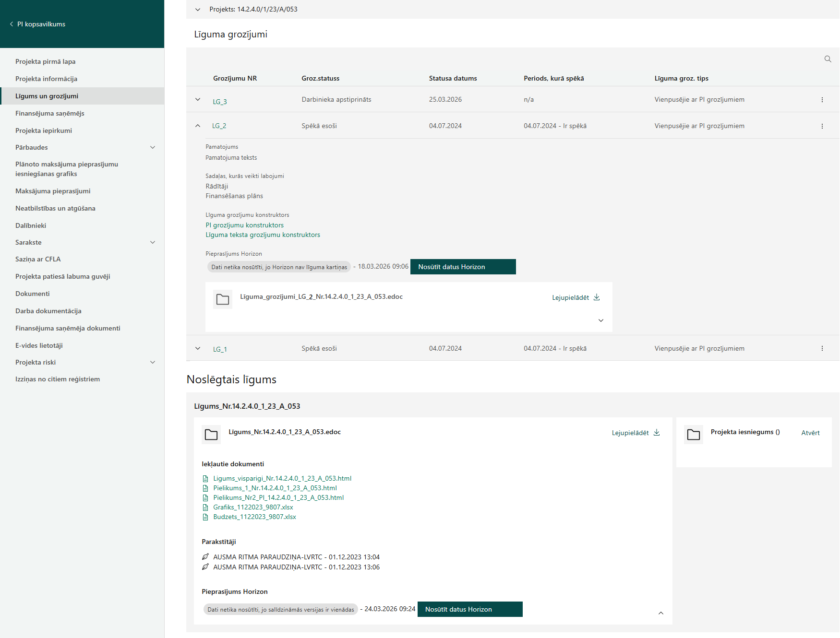Click the search magnifier icon above the table
The height and width of the screenshot is (638, 840).
[x=828, y=59]
